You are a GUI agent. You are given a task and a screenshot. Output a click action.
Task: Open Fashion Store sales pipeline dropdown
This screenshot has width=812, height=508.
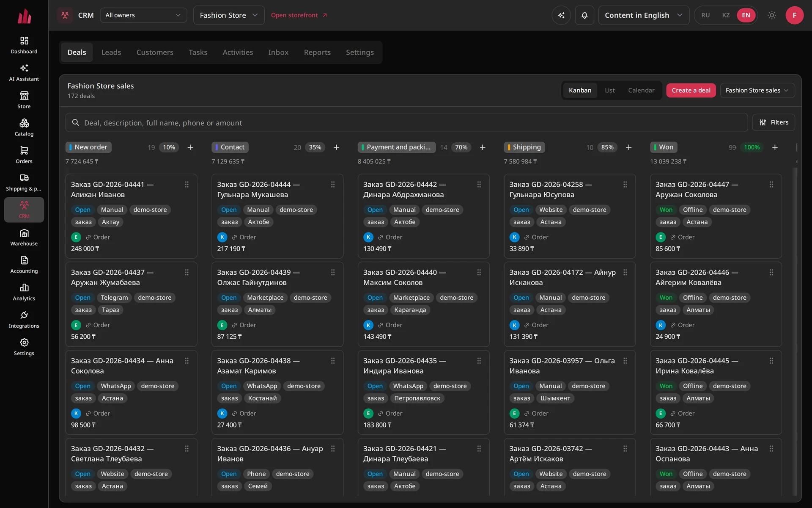point(757,90)
